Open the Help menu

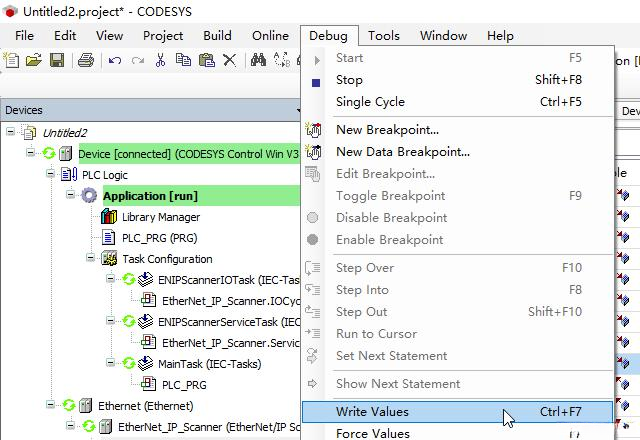(x=500, y=36)
